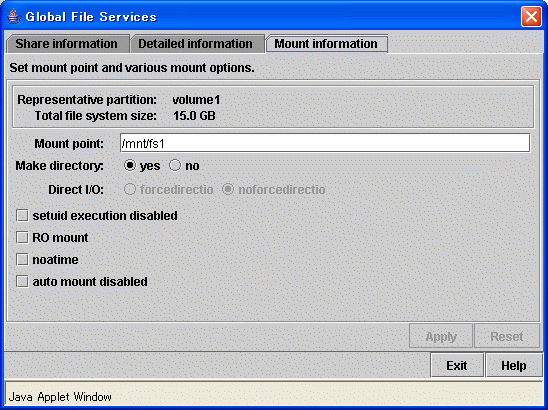
Task: Click the 15.0 GB size value
Action: pyautogui.click(x=194, y=116)
